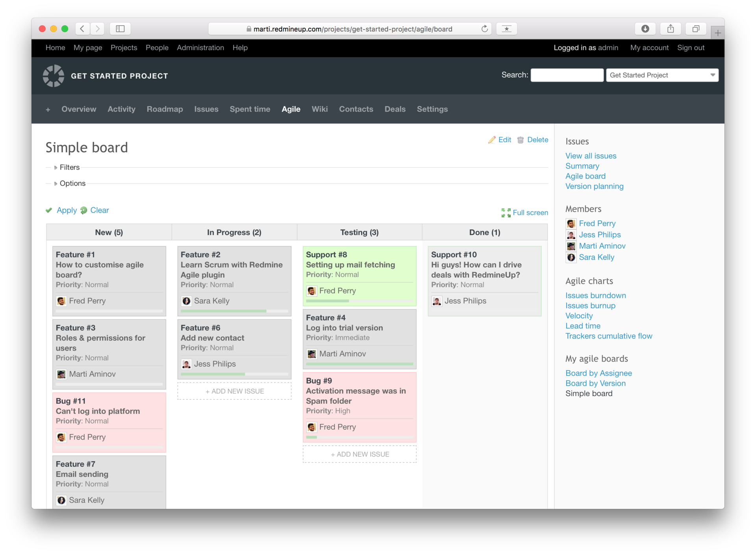This screenshot has height=554, width=756.
Task: Reload page with refresh icon
Action: tap(485, 29)
